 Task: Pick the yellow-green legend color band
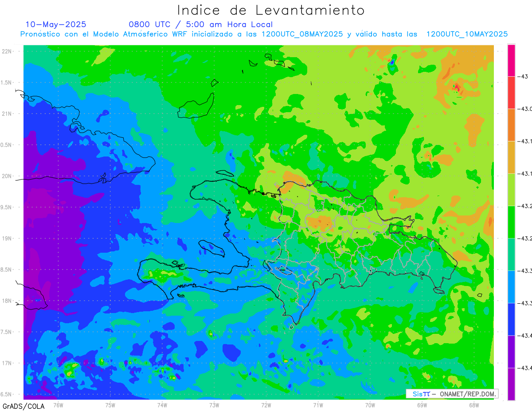coord(511,190)
